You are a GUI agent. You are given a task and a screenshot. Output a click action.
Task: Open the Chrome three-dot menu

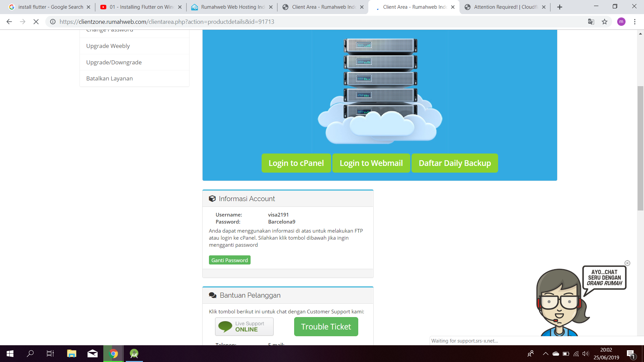tap(635, 22)
